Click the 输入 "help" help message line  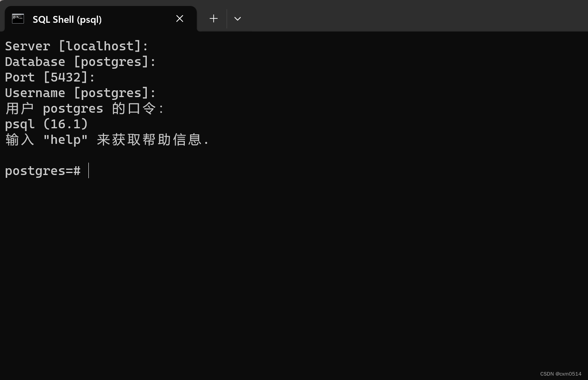(x=106, y=139)
